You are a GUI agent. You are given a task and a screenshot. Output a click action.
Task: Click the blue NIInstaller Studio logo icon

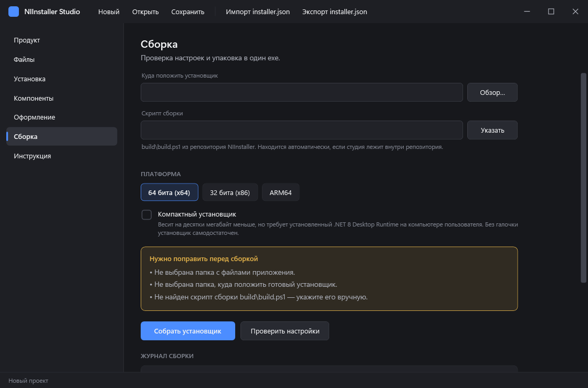click(14, 12)
